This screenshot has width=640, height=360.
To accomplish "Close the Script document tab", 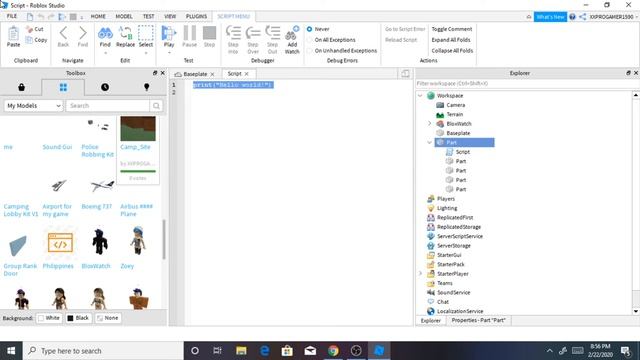I will point(247,74).
